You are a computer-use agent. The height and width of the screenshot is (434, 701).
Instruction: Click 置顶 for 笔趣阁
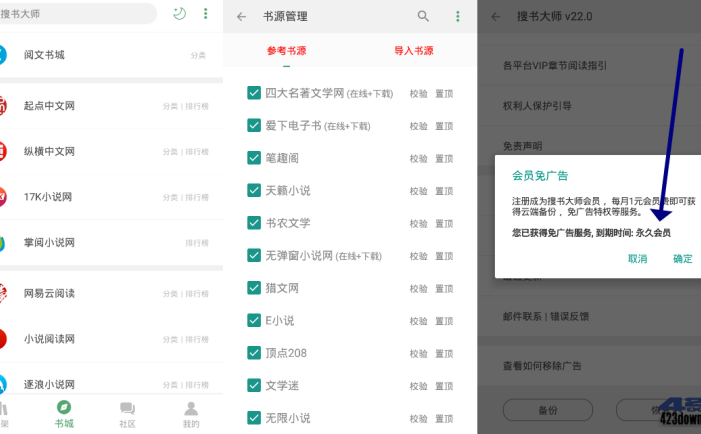(x=444, y=159)
